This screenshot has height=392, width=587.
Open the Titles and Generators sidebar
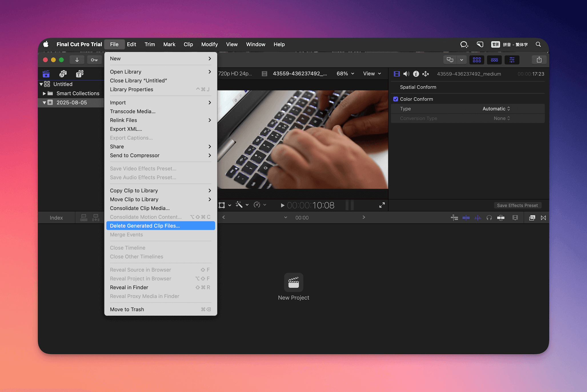[80, 74]
